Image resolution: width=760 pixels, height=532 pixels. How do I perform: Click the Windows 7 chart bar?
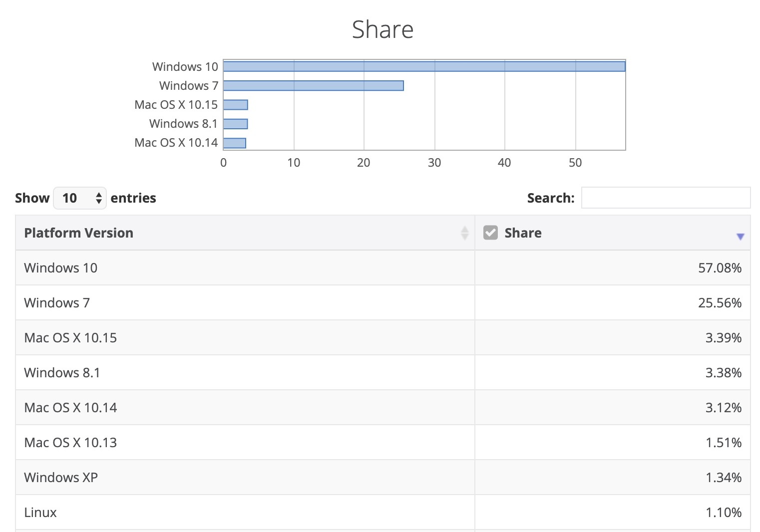coord(313,86)
